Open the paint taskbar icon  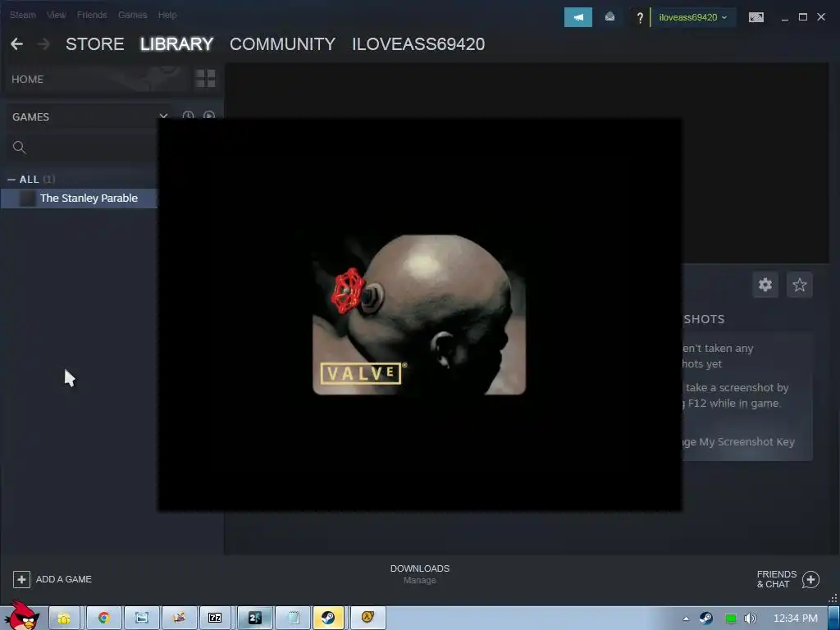(179, 619)
